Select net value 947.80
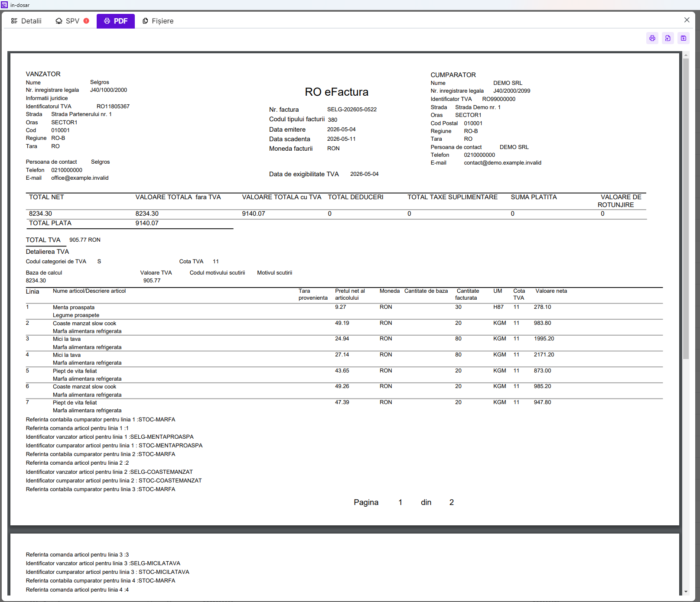Screen dimensions: 700x602 tap(543, 402)
